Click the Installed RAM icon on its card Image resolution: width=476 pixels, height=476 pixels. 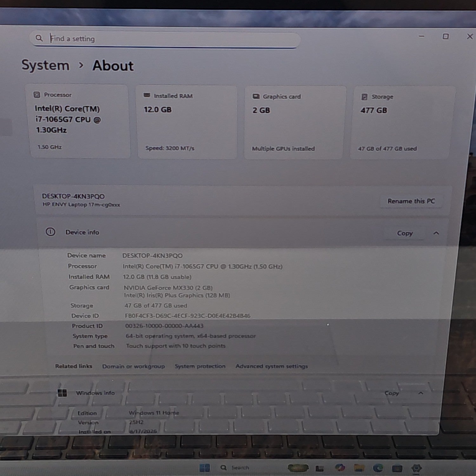(x=147, y=95)
